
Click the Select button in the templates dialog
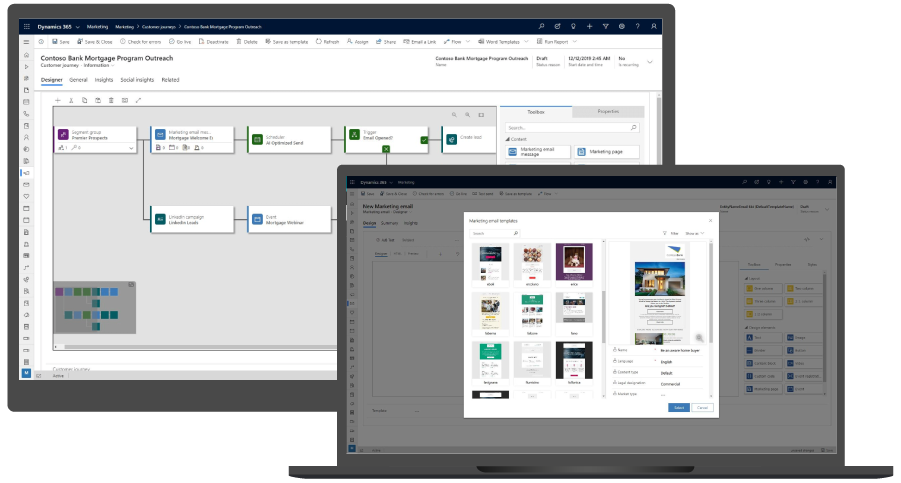(679, 407)
